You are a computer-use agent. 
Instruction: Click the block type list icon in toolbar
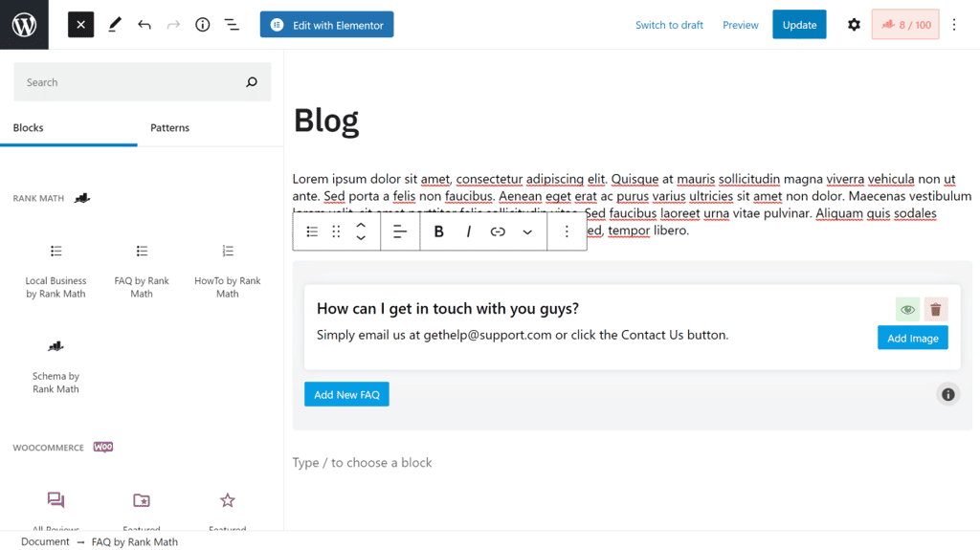(312, 231)
